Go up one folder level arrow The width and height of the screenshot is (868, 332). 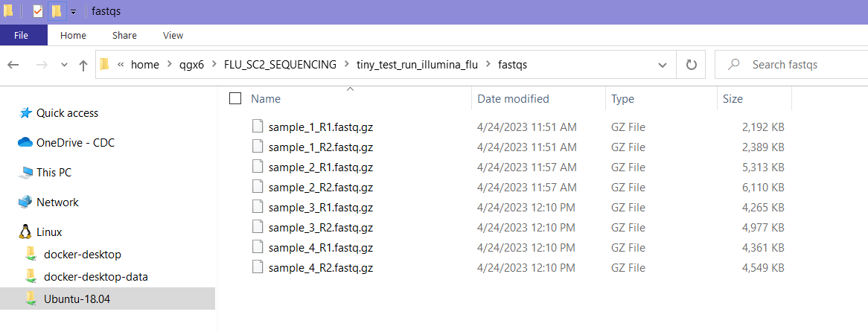(x=83, y=66)
